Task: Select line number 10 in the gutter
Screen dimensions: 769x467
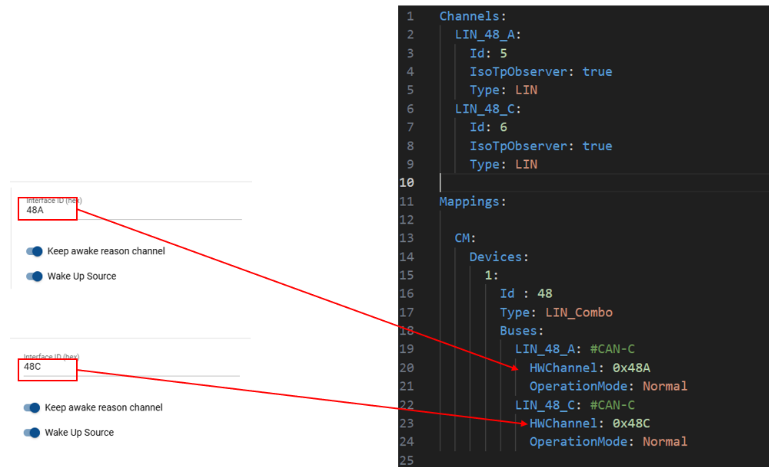Action: click(x=408, y=182)
